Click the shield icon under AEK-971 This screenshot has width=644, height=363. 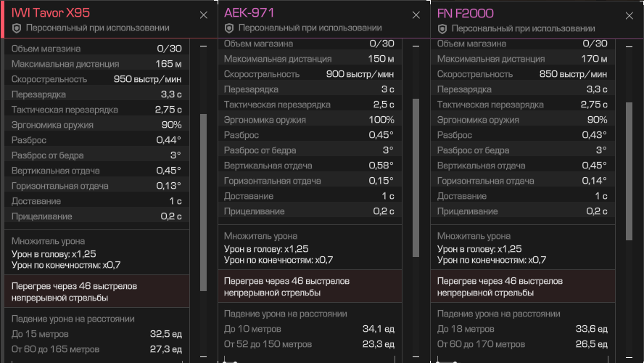click(x=229, y=28)
